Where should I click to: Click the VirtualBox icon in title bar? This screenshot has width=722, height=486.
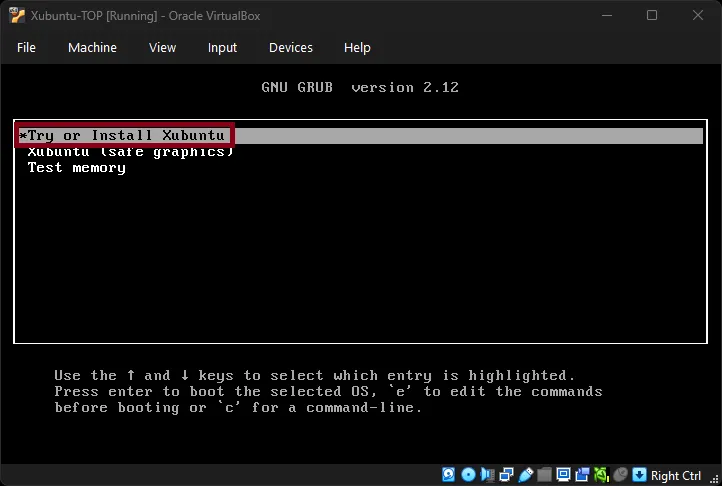click(x=17, y=16)
